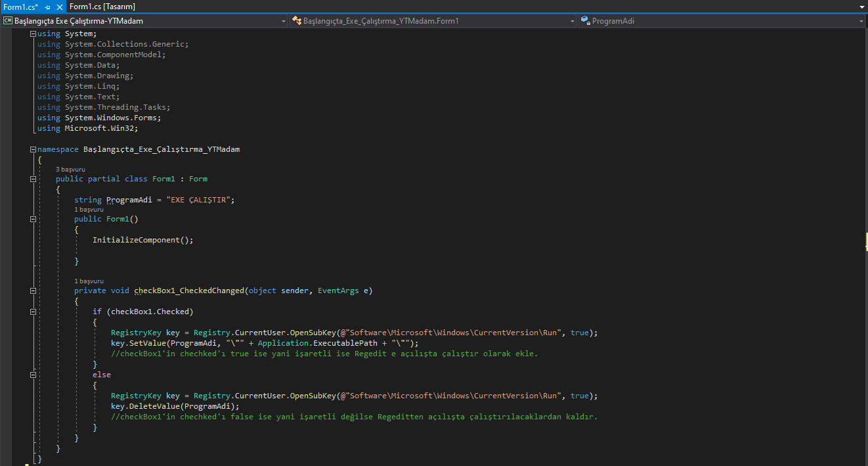Close the Form1.cs* tab

tap(59, 7)
